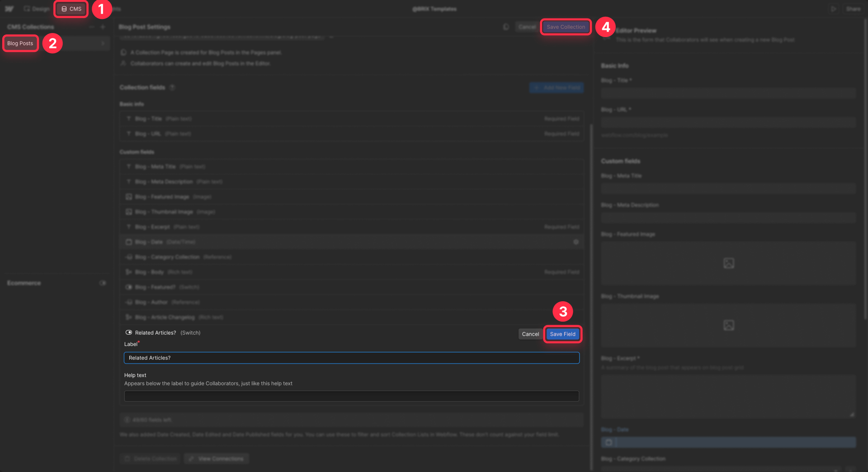Click the Save Collection button

tap(566, 27)
